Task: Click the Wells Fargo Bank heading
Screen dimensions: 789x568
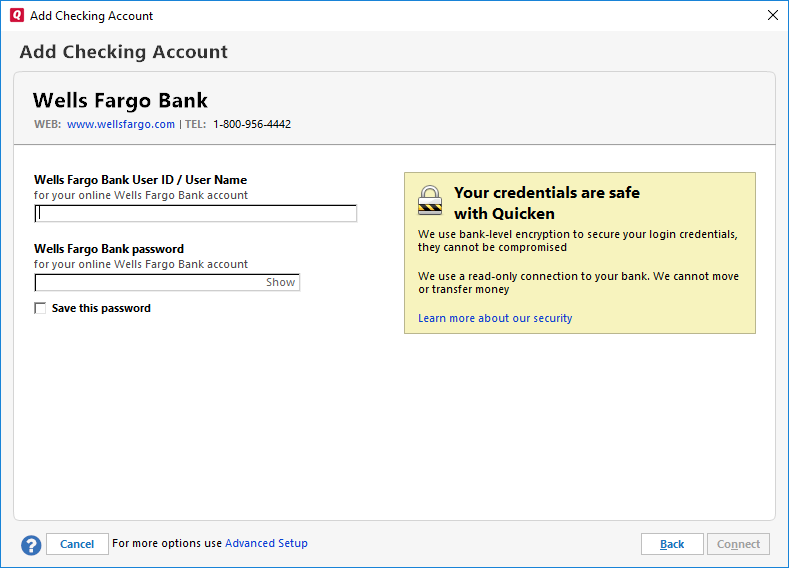Action: click(x=120, y=101)
